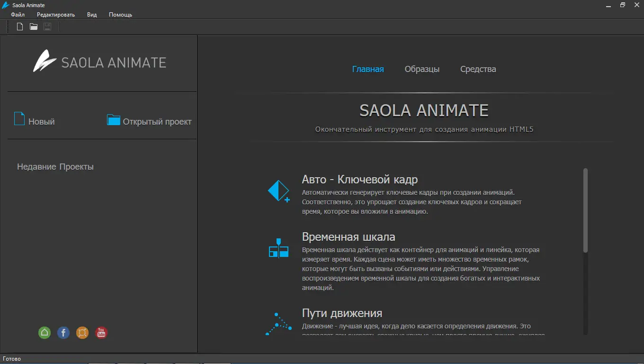Click the vertical scrollbar of the feature list

coord(586,210)
